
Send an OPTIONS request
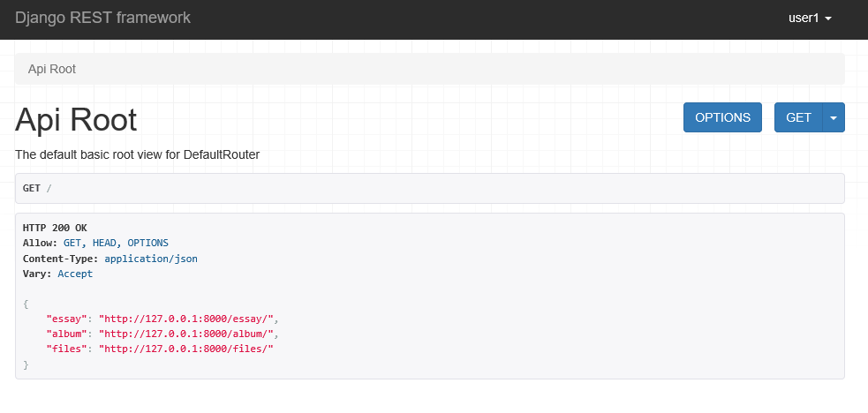[722, 117]
